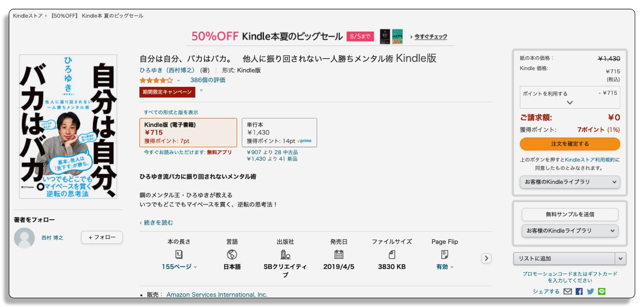644x307 pixels.
Task: Share the book on Facebook
Action: [579, 291]
